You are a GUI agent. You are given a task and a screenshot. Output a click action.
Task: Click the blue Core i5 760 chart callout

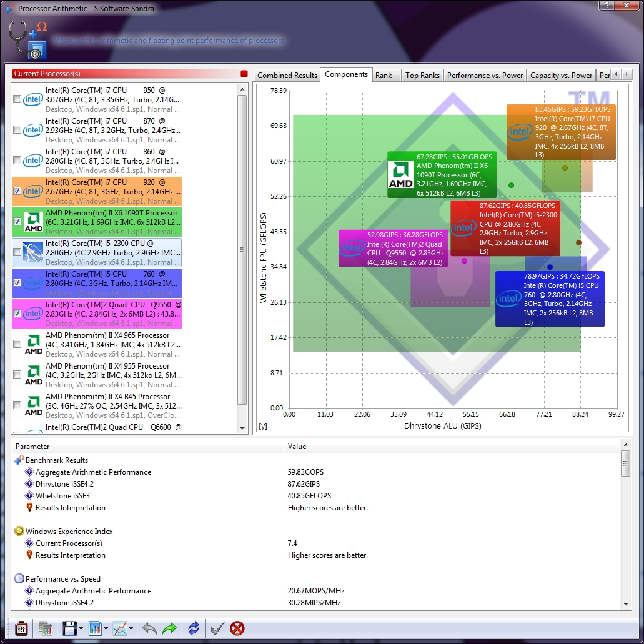550,299
